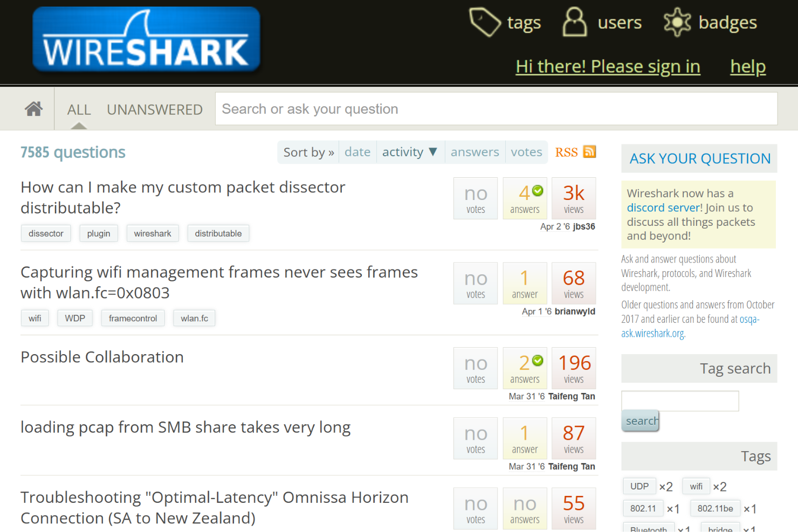This screenshot has width=798, height=532.
Task: Select the WDP tag
Action: (75, 318)
